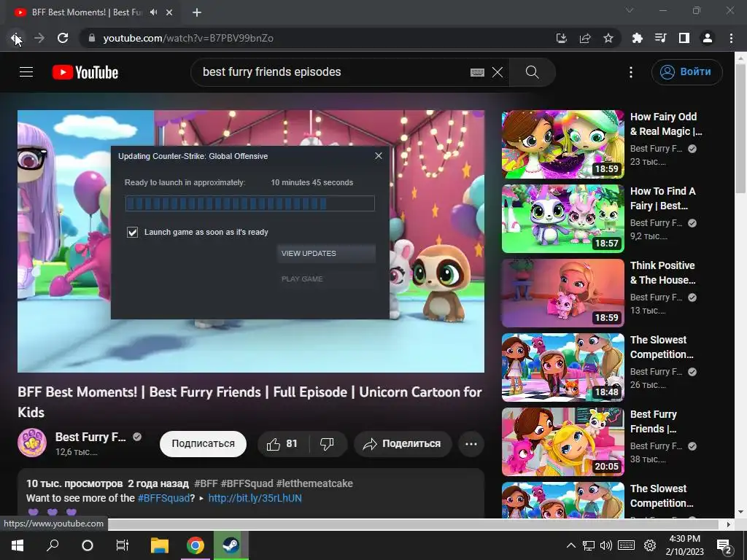The image size is (747, 560).
Task: Clear the search query with X
Action: pos(498,72)
